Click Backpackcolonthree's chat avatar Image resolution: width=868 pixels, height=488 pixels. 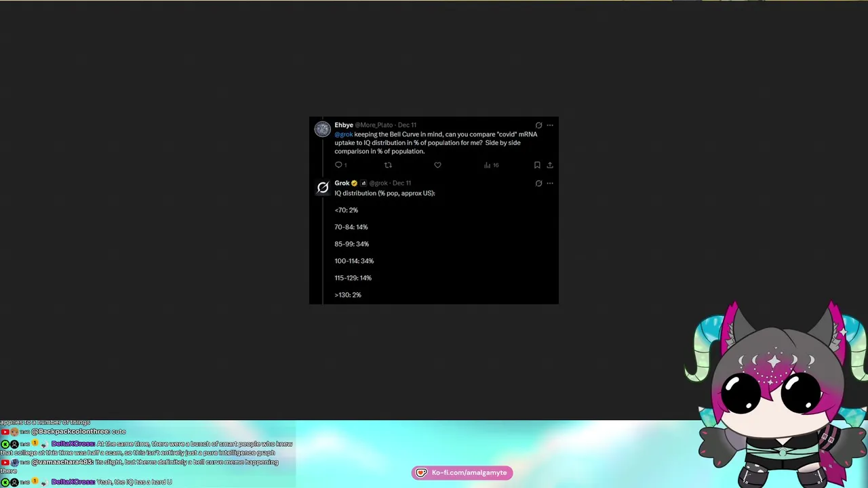tap(14, 432)
